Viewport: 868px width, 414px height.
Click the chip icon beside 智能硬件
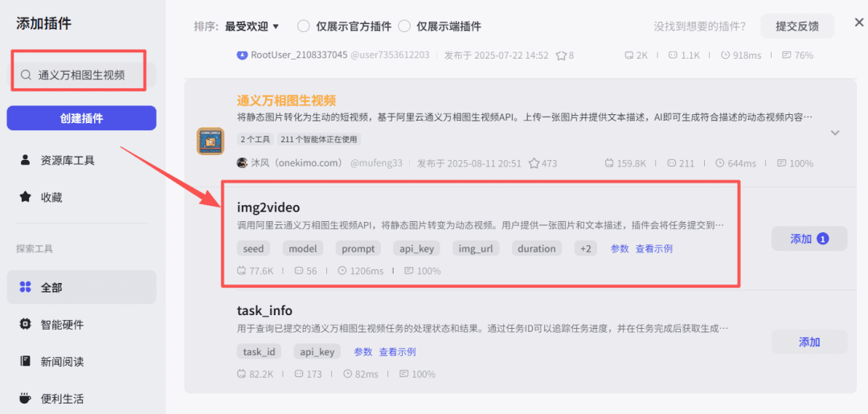pos(25,324)
